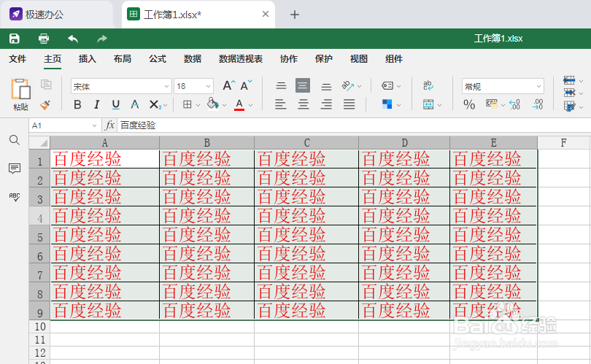Screen dimensions: 591x364
Task: Click the insert cells icon
Action: pyautogui.click(x=569, y=80)
